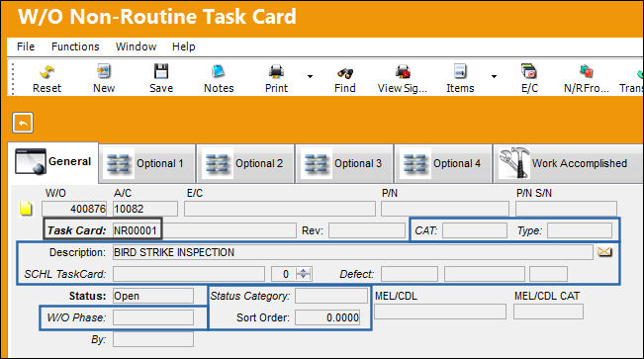Click the envelope icon next to Description
This screenshot has height=359, width=644.
[604, 252]
